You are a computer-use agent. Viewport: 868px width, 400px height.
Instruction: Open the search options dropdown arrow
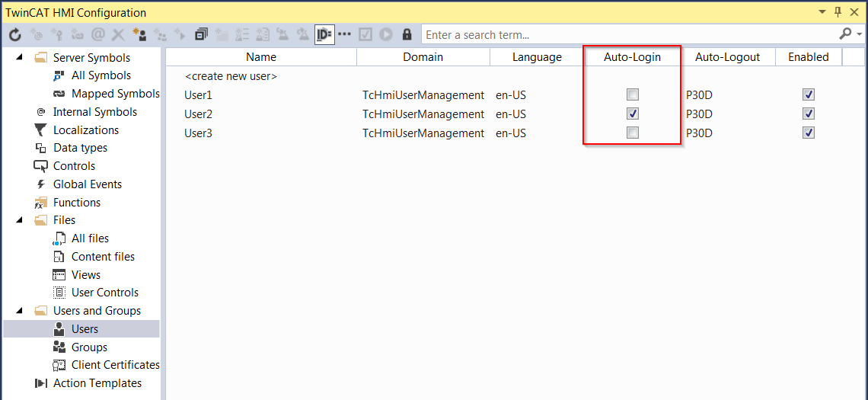(x=859, y=34)
